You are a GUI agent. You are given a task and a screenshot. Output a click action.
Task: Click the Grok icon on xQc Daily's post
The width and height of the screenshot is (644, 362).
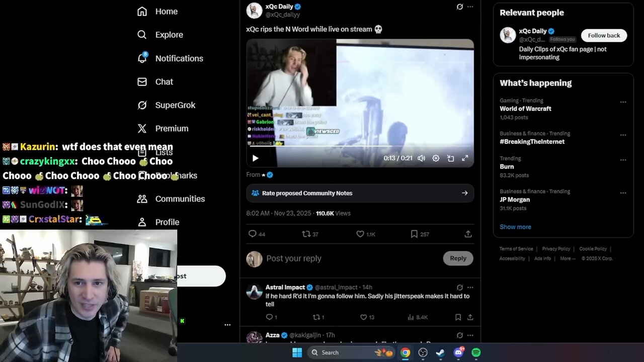[x=459, y=7]
